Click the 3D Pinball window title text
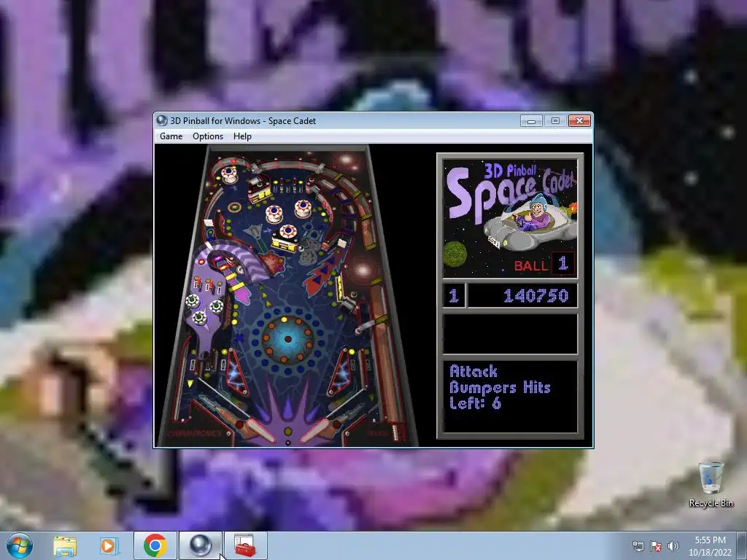 [243, 121]
